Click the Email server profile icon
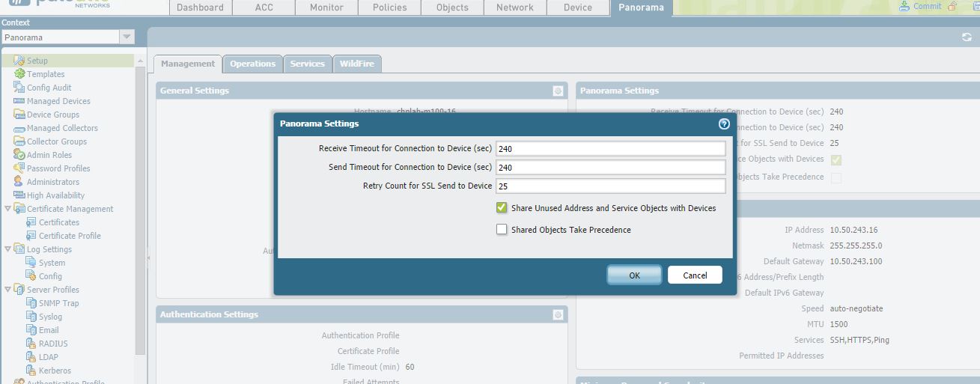The image size is (980, 384). pos(31,330)
